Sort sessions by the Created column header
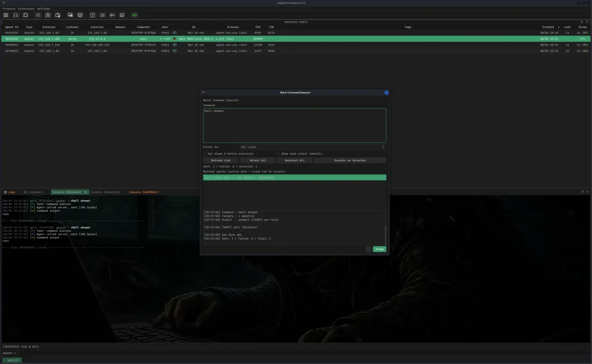The image size is (592, 364). 548,27
